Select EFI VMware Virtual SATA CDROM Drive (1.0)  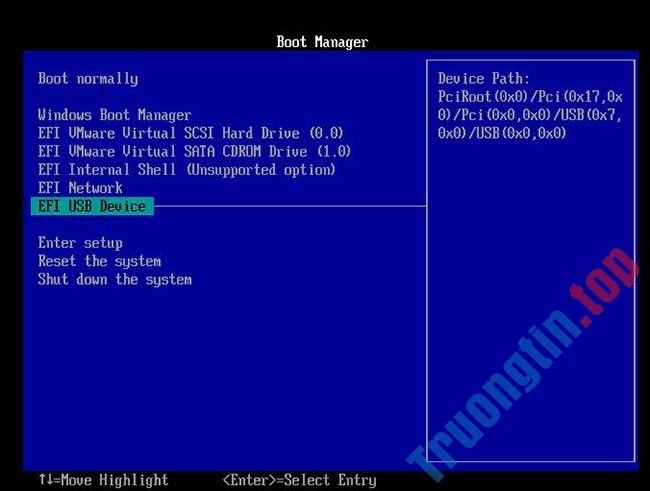(194, 151)
